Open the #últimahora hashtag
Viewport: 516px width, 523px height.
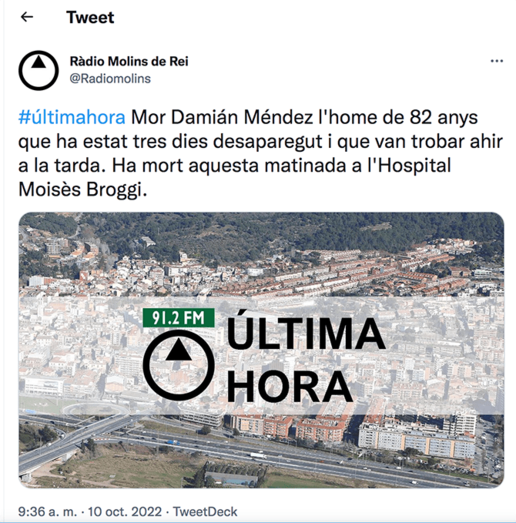click(x=72, y=117)
